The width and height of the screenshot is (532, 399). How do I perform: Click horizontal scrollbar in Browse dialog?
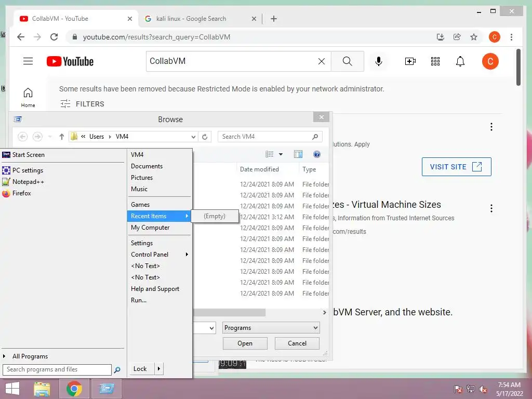pos(229,312)
